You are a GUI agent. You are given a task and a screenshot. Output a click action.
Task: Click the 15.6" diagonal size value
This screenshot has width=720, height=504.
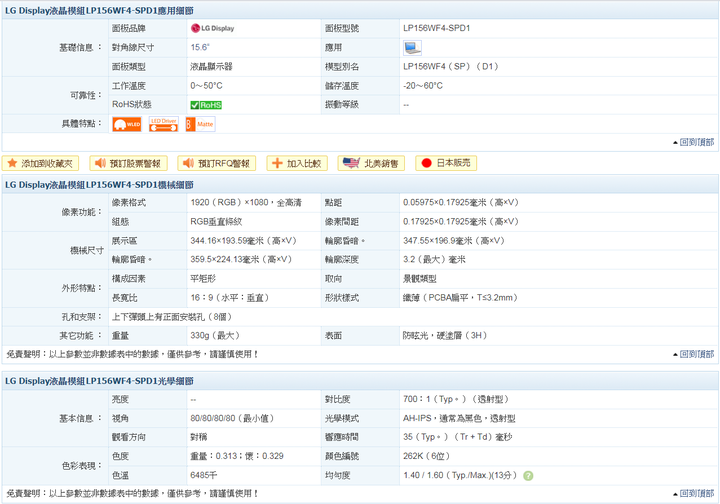click(x=200, y=47)
